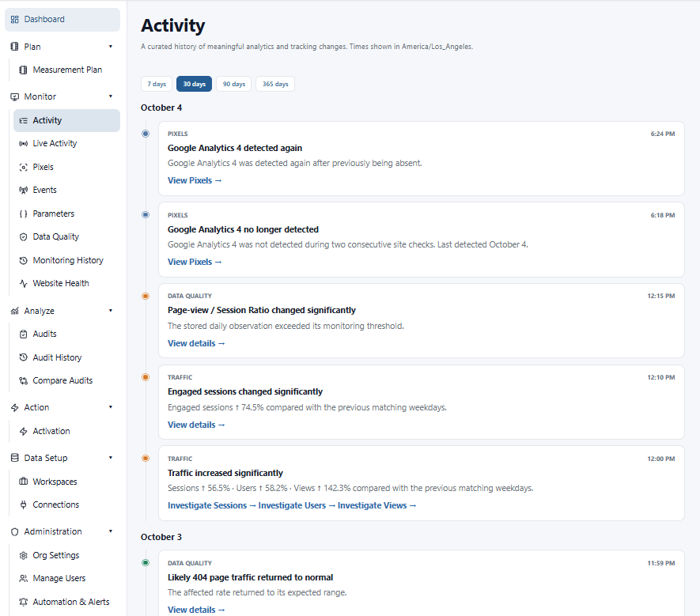Select the 90 days filter
Image resolution: width=700 pixels, height=616 pixels.
point(234,84)
